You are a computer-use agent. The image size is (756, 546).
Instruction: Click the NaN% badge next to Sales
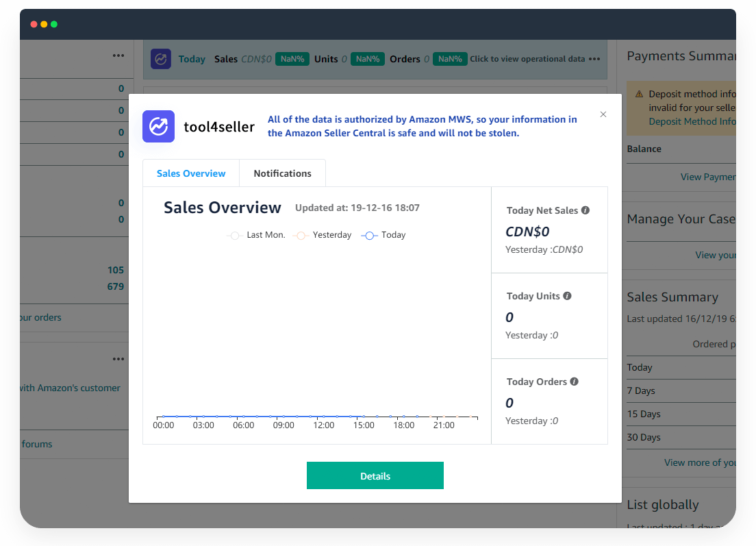[292, 59]
